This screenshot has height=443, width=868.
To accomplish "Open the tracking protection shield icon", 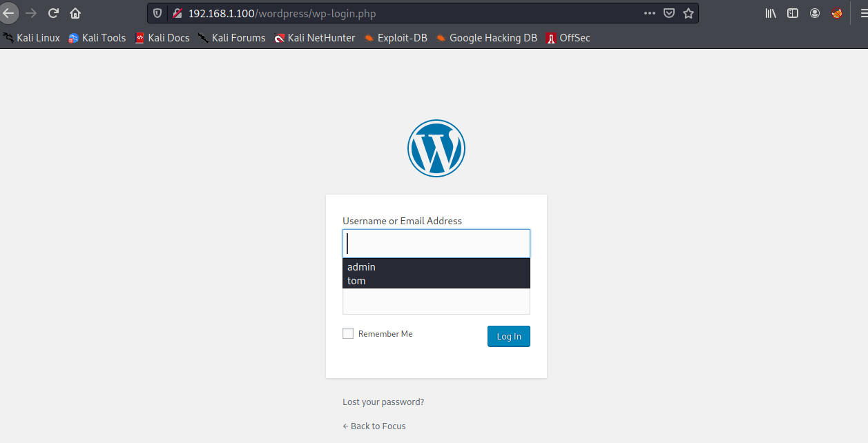I will click(157, 13).
